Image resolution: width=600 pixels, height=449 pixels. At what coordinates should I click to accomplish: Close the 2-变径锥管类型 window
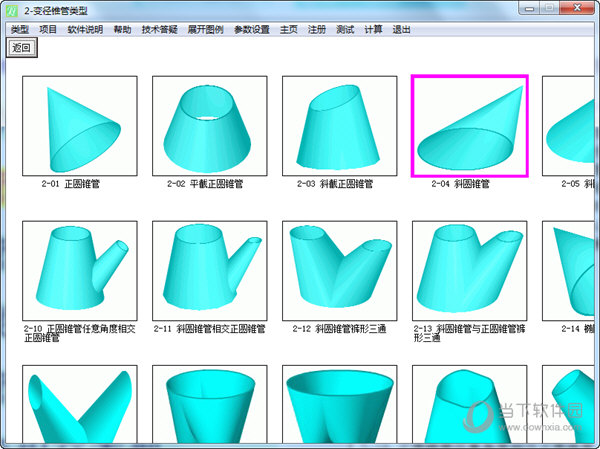tap(577, 8)
